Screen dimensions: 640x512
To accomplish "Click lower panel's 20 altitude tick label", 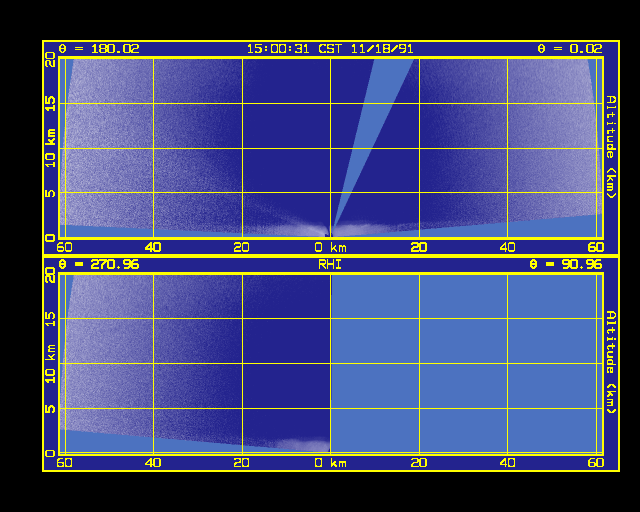I will point(50,275).
